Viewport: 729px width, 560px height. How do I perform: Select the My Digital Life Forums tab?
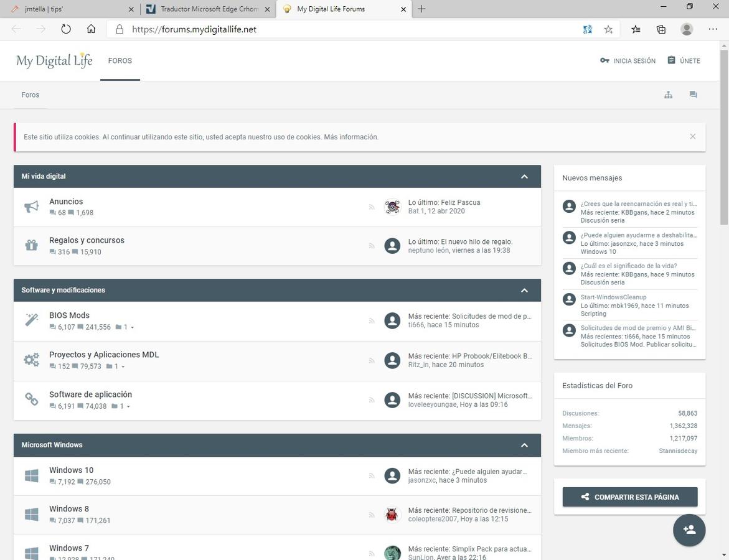click(344, 9)
